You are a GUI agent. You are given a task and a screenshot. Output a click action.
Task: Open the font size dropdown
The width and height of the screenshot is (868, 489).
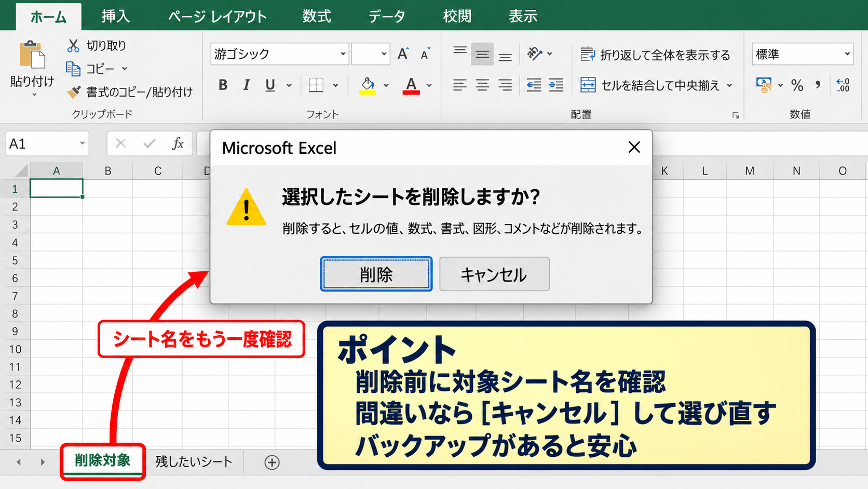pyautogui.click(x=384, y=54)
